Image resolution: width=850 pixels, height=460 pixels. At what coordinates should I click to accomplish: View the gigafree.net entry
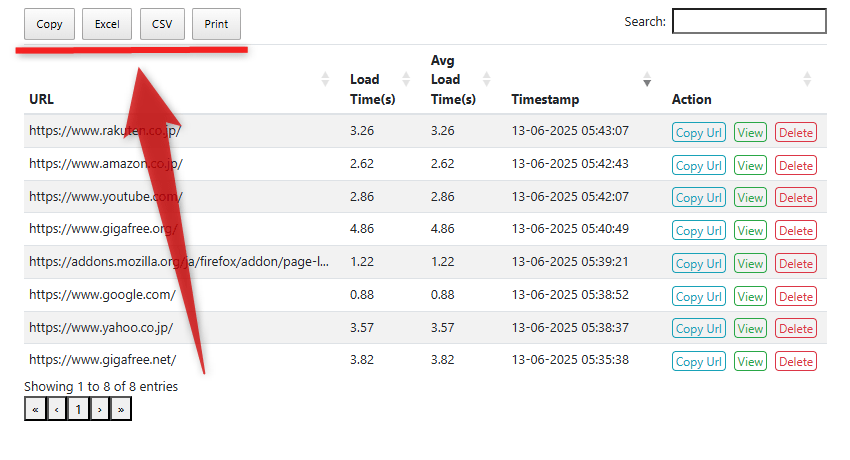(x=750, y=361)
